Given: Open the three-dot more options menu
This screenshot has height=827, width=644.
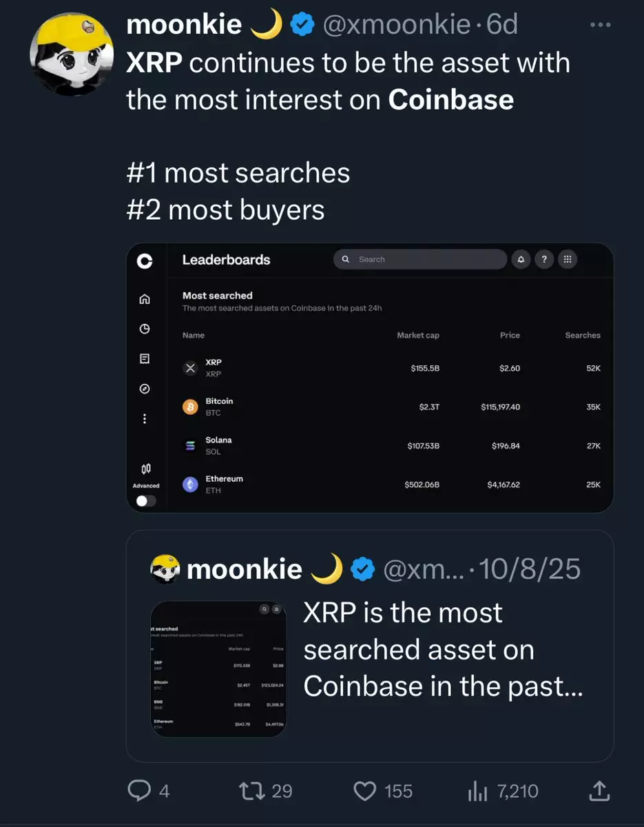Looking at the screenshot, I should [x=601, y=25].
